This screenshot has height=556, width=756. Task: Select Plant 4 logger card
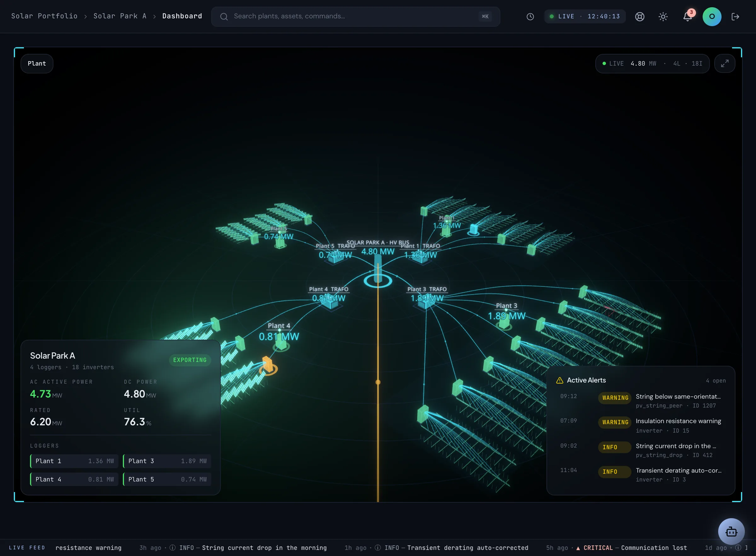tap(74, 479)
